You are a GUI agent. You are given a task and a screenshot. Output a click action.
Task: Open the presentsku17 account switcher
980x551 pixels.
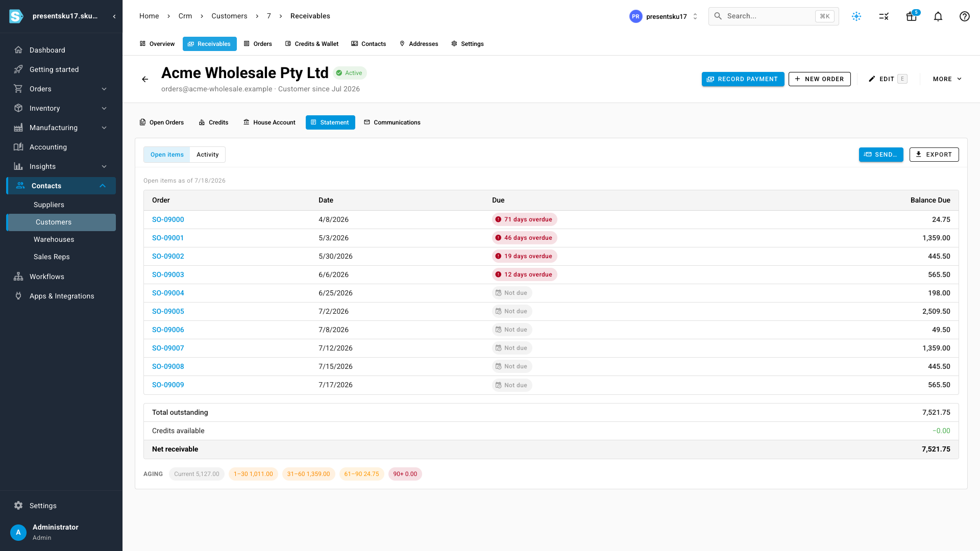coord(664,16)
